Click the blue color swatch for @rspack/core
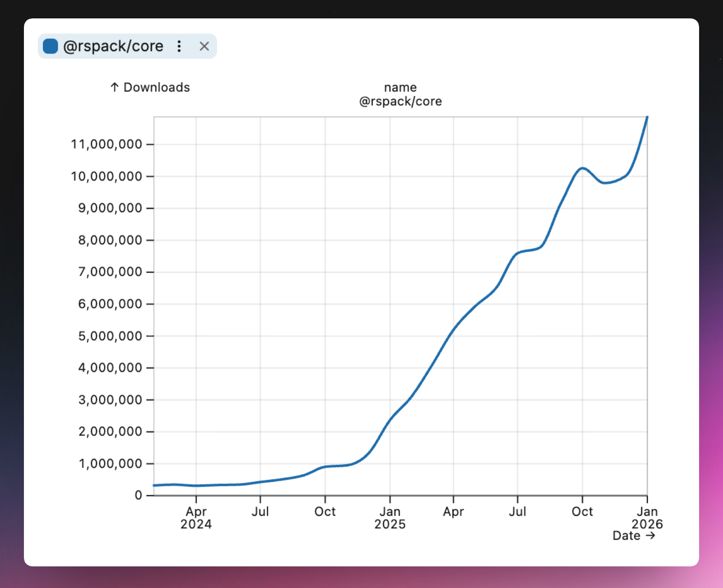Image resolution: width=723 pixels, height=588 pixels. (50, 46)
